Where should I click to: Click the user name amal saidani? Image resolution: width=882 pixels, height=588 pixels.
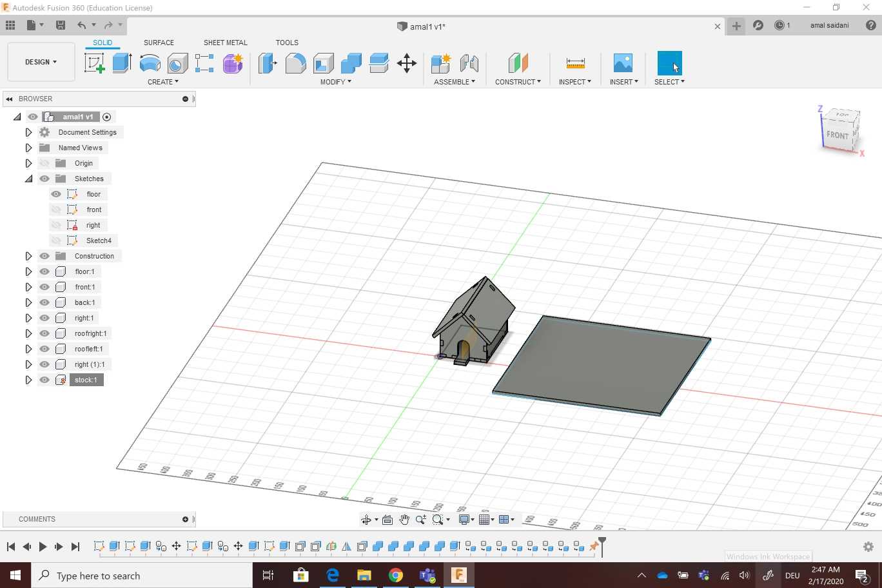tap(829, 25)
